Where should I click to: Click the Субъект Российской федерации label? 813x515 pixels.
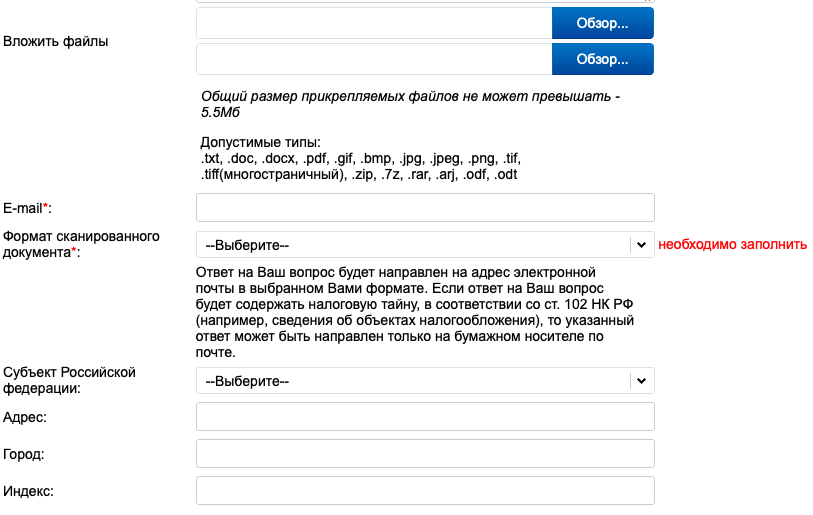point(69,380)
